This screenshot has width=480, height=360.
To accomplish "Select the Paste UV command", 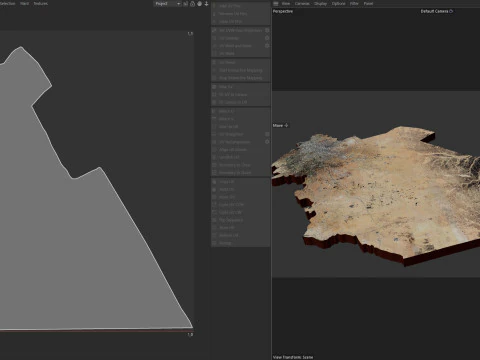I will click(x=240, y=189).
